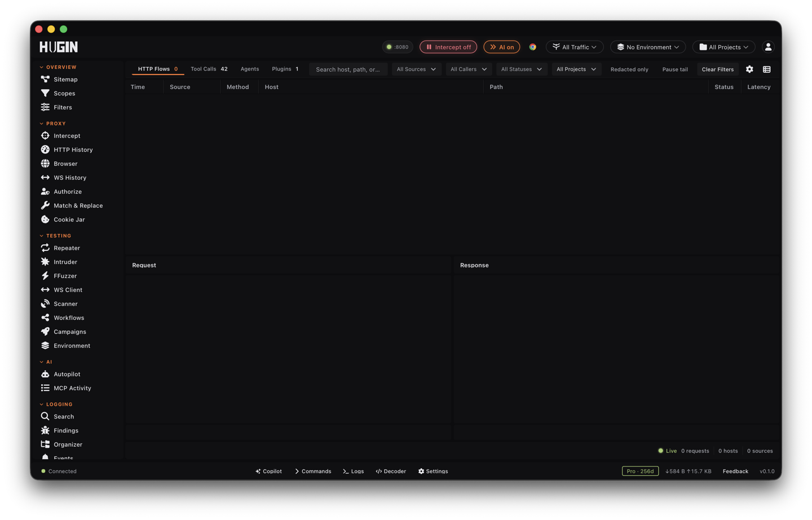Open the Search magnifier in Logging

(x=45, y=416)
